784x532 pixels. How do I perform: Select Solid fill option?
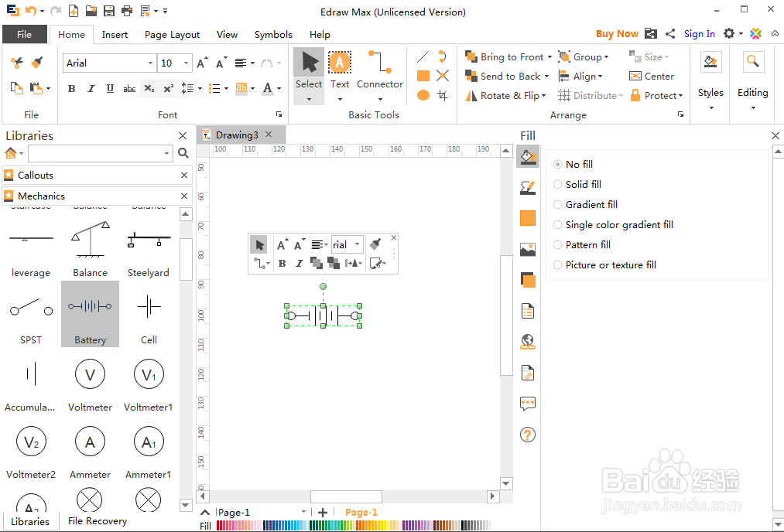(577, 184)
